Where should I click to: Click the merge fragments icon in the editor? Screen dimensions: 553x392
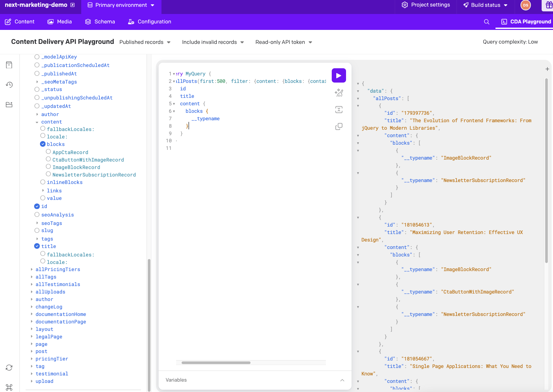[339, 110]
